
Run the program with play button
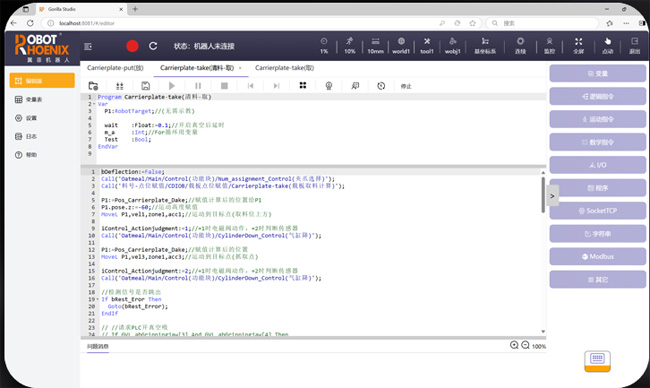coord(172,86)
